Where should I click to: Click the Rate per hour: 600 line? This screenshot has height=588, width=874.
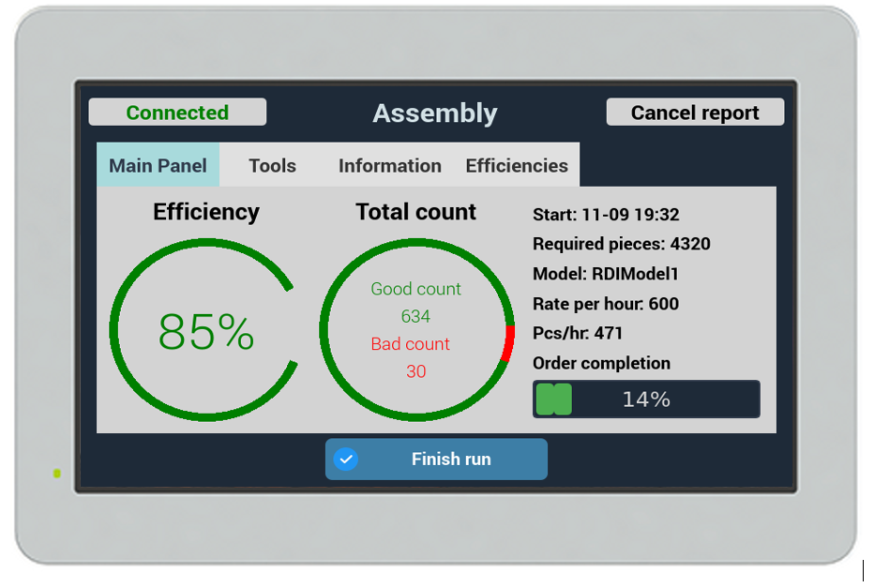pyautogui.click(x=605, y=304)
